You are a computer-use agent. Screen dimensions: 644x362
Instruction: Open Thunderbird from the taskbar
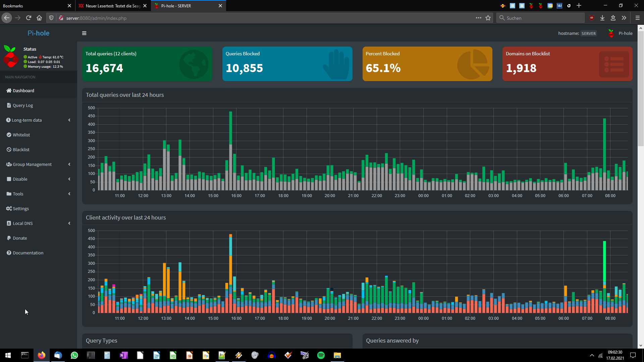(58, 355)
